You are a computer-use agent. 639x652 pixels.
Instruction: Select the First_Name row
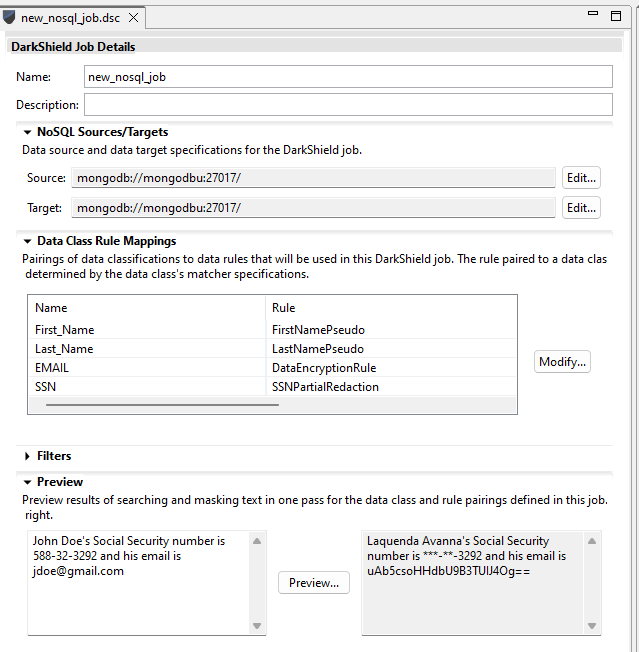[x=272, y=330]
